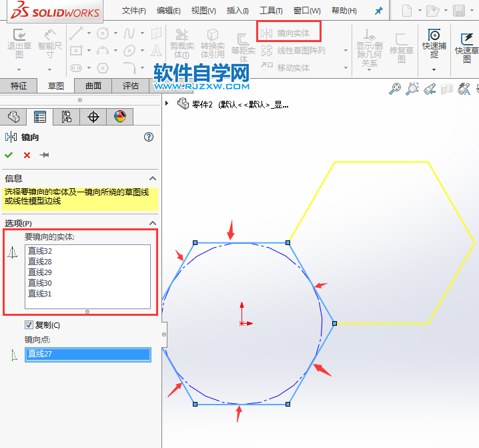Click the 镜向点 field containing 直线27
This screenshot has height=448, width=479.
tap(88, 355)
